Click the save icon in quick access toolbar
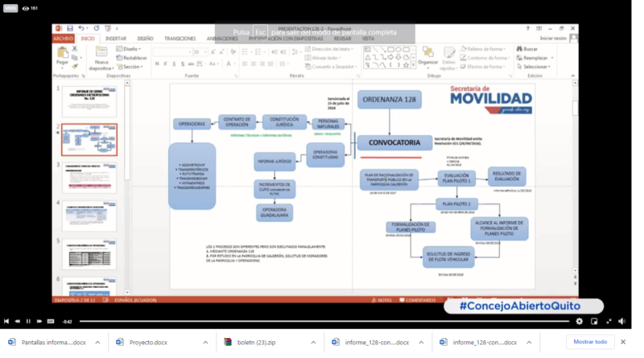Screen dimensions: 644x358 point(70,28)
